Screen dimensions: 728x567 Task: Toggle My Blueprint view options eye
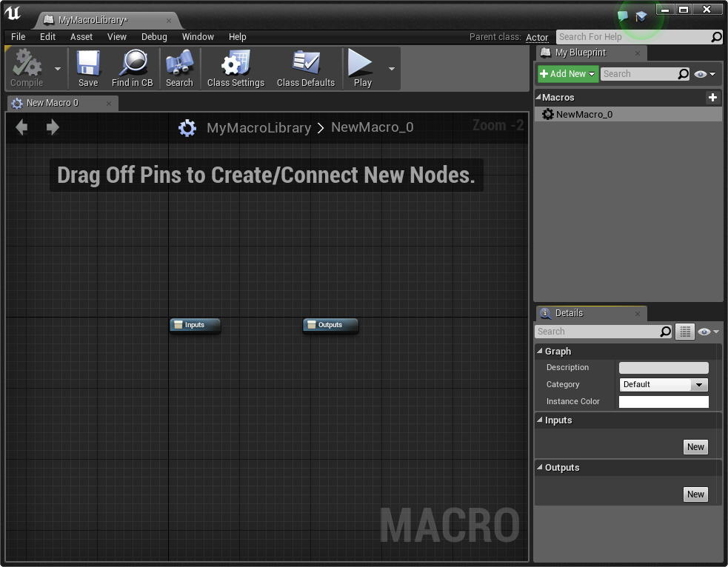[704, 74]
